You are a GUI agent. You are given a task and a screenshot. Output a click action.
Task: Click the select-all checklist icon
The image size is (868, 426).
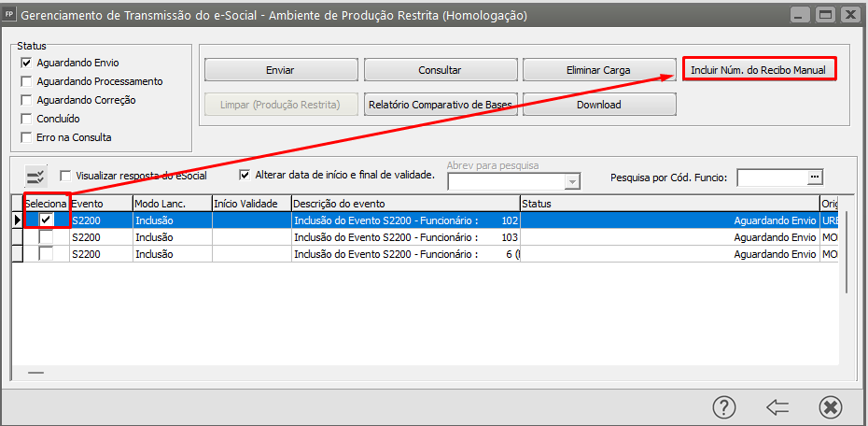[37, 177]
